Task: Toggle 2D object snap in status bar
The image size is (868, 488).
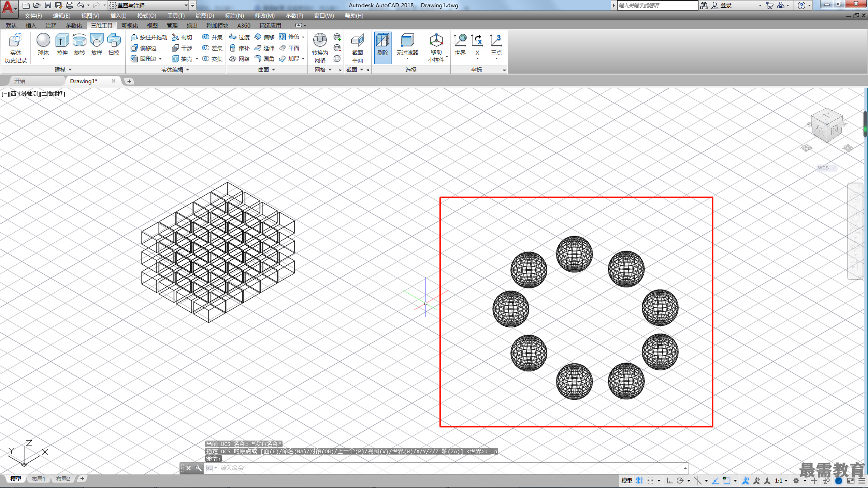Action: [726, 480]
